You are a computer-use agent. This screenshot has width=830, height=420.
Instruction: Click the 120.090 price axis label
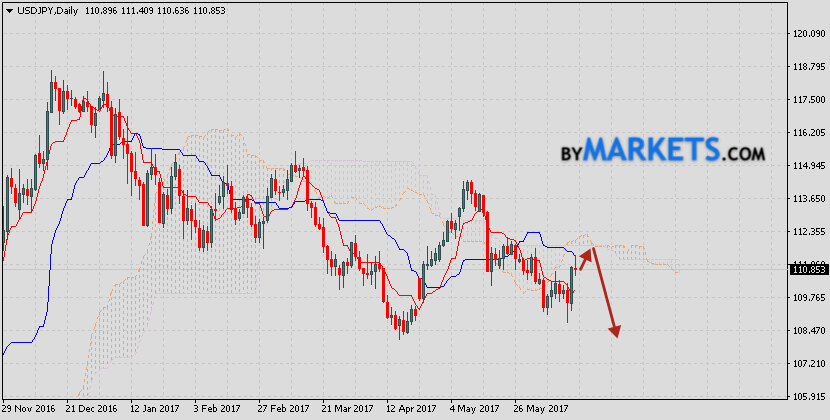click(808, 34)
